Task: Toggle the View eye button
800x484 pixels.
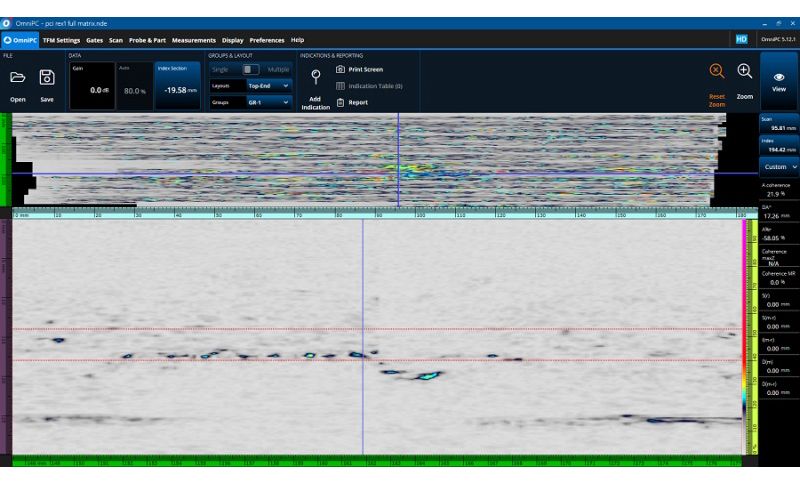Action: 779,77
